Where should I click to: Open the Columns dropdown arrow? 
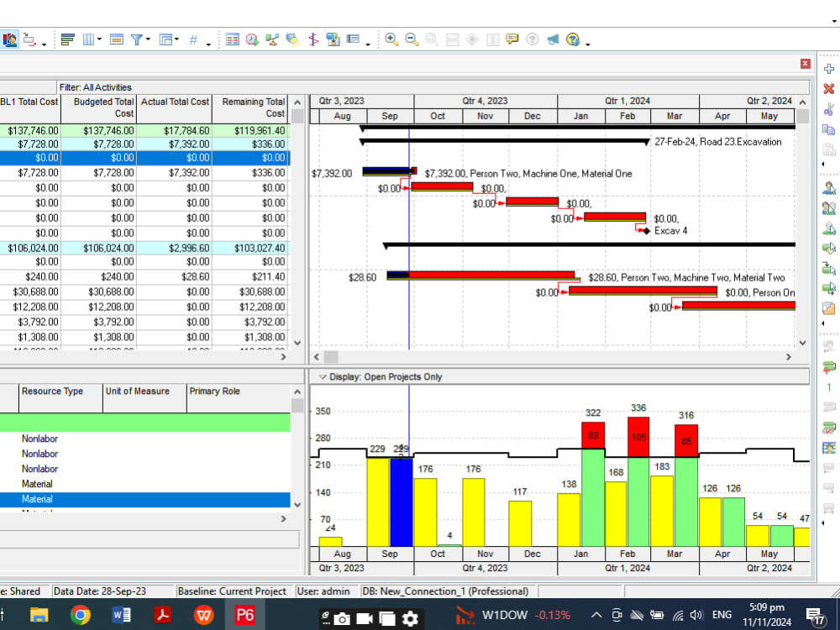pyautogui.click(x=100, y=39)
